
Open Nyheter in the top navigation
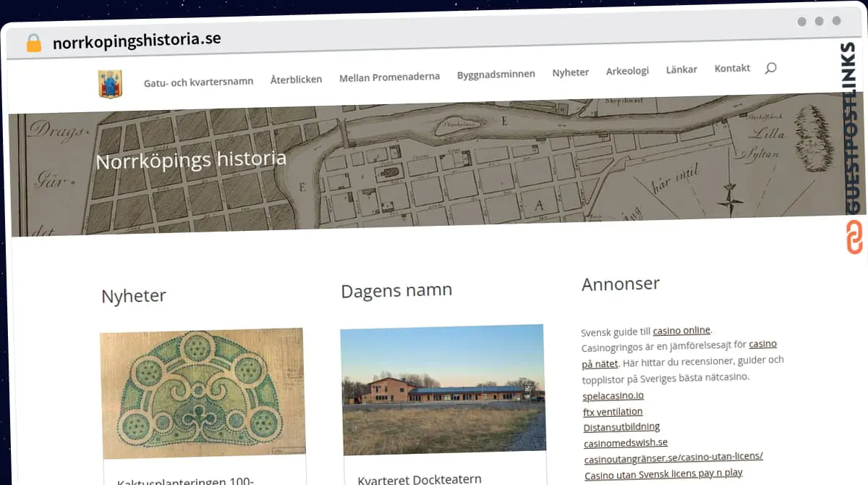[x=570, y=72]
